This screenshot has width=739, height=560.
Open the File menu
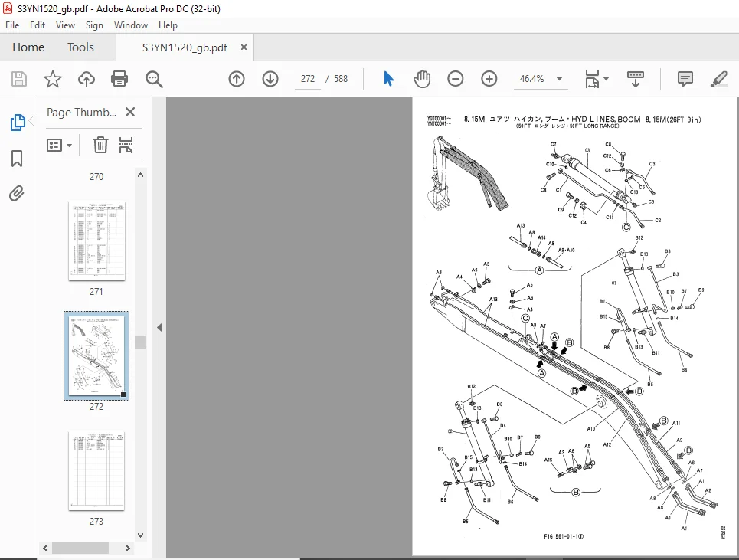[x=12, y=25]
